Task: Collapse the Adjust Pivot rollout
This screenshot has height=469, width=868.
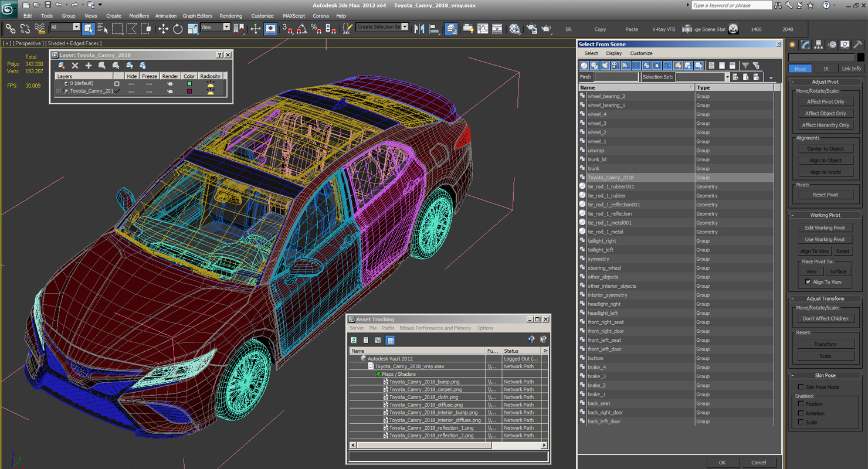Action: click(825, 82)
